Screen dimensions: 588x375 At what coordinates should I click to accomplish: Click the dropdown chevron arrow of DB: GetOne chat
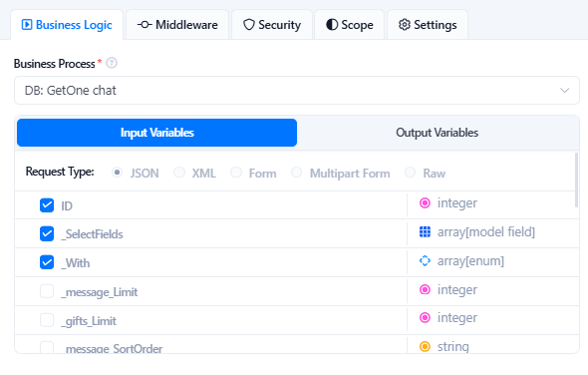[x=564, y=91]
